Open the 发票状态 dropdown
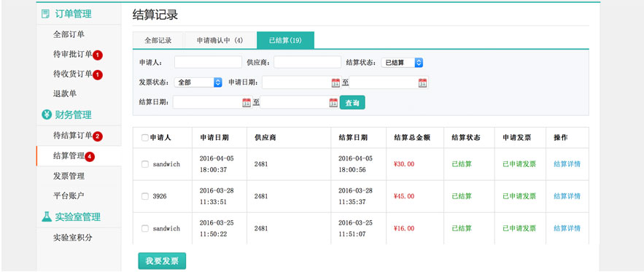Viewport: 644px width, 272px height. click(198, 82)
